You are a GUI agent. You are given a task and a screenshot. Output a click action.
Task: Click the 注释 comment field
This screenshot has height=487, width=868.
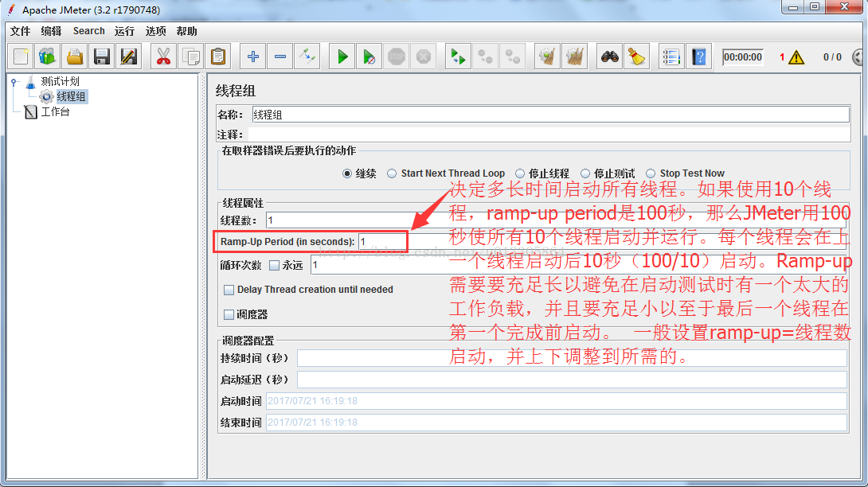[x=549, y=134]
